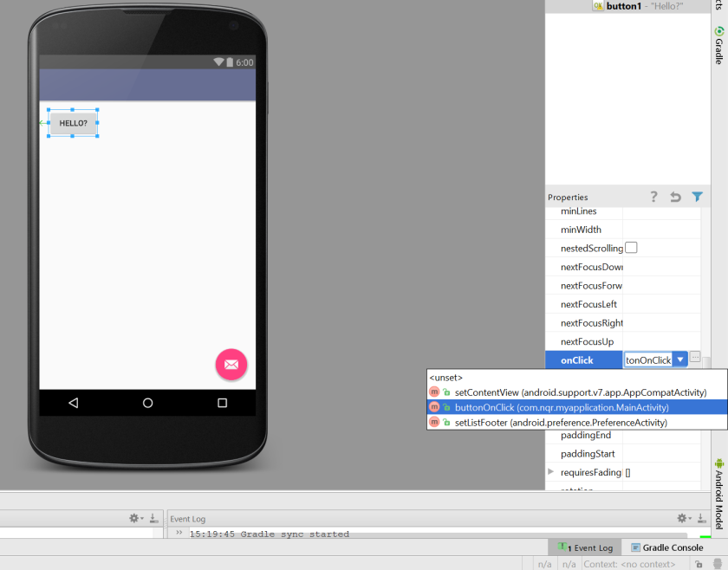Select the HELLO? button in preview

point(74,123)
